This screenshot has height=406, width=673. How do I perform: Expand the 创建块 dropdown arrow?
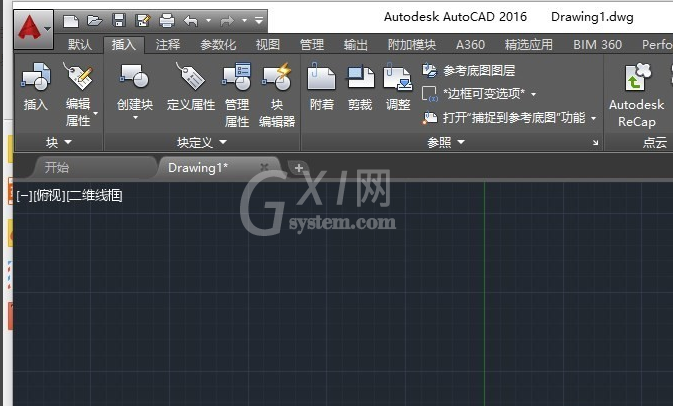[135, 118]
